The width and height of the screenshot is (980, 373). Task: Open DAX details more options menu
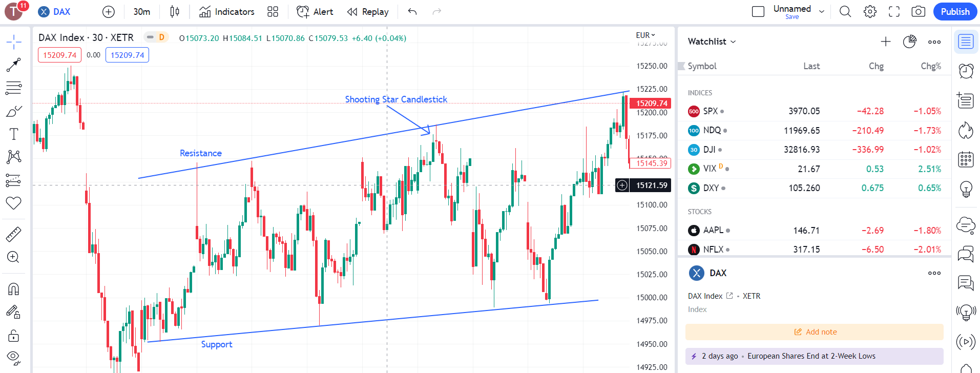[934, 273]
